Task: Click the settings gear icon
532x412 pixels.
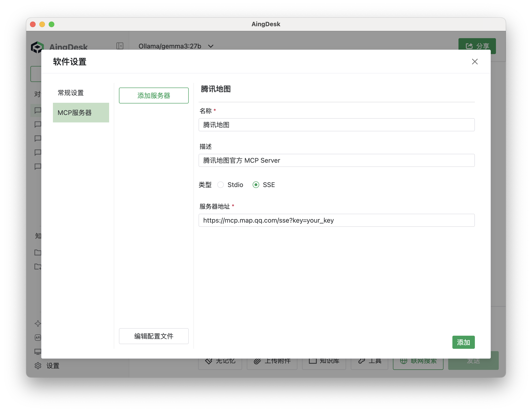Action: (x=38, y=365)
